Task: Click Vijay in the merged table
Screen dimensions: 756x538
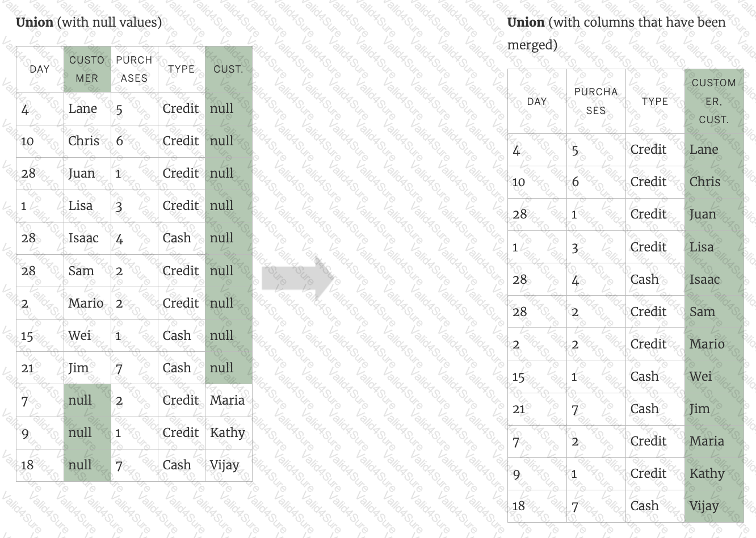Action: (704, 506)
